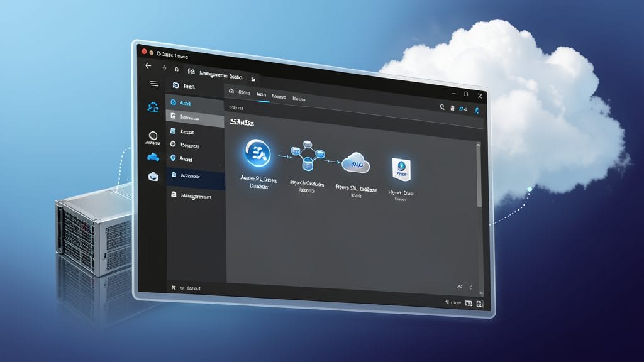
Task: Open the white document badge icon
Action: click(401, 169)
